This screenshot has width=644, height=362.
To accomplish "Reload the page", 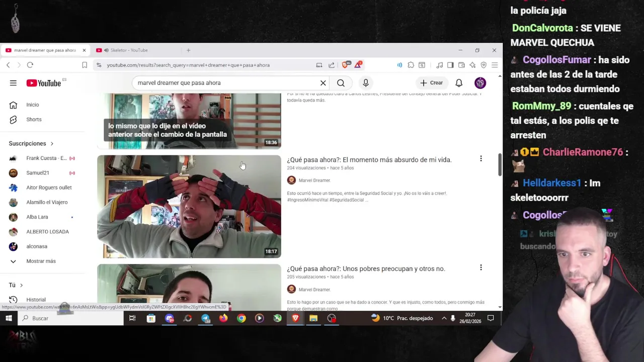I will [x=30, y=65].
